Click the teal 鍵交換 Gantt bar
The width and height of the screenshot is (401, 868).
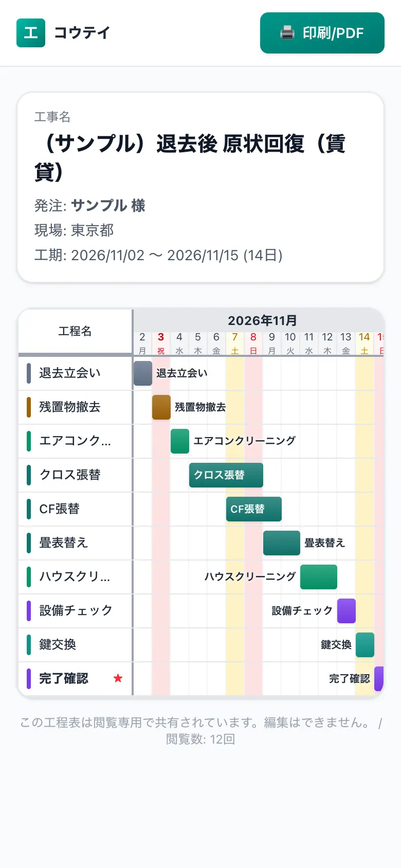click(365, 645)
